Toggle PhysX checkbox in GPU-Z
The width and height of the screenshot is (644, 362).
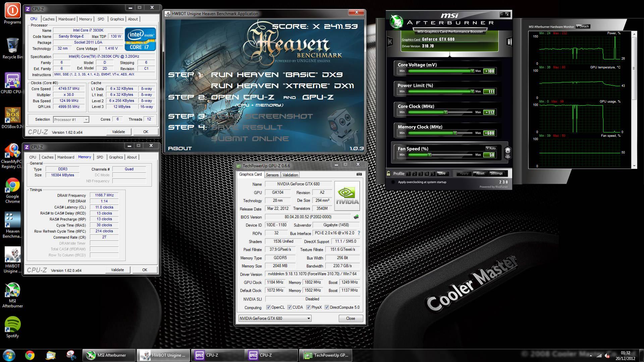[308, 307]
